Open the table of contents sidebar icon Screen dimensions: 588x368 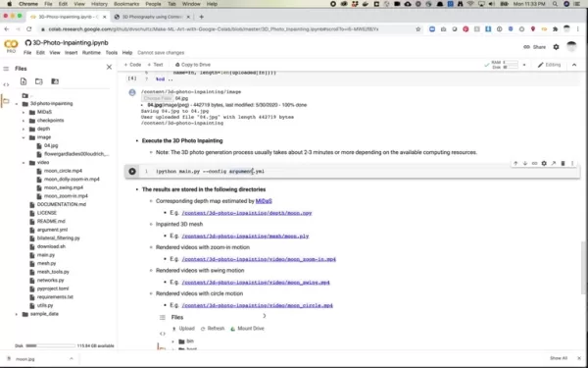tap(6, 69)
